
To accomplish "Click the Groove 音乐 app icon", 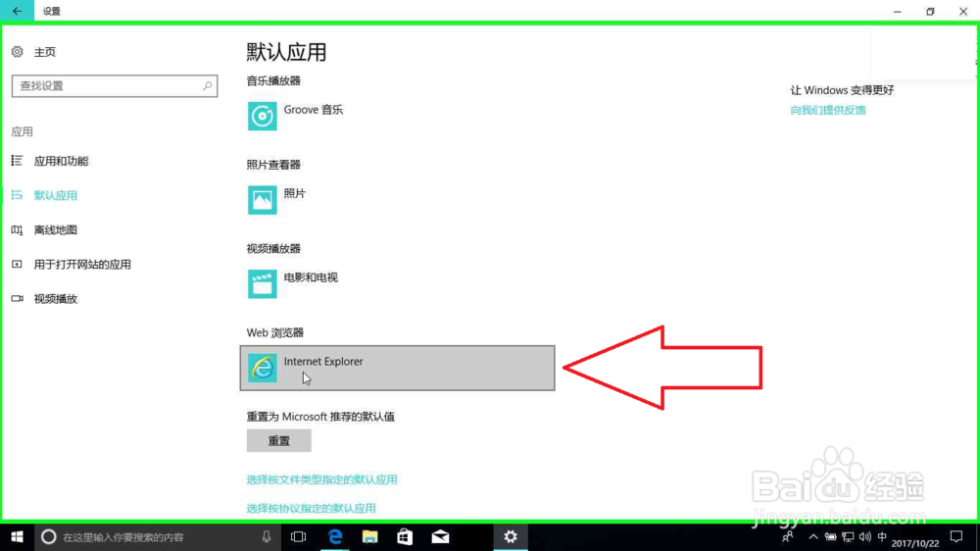I will point(262,117).
